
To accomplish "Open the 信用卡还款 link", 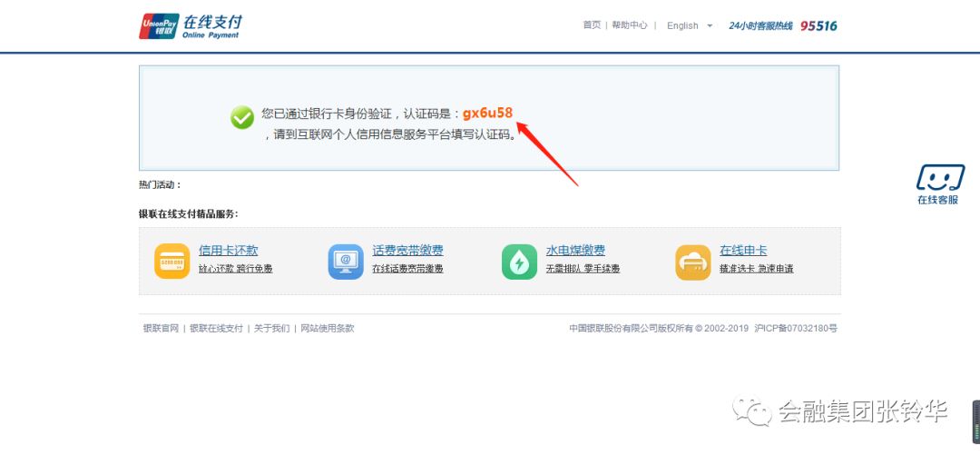I will (x=228, y=251).
